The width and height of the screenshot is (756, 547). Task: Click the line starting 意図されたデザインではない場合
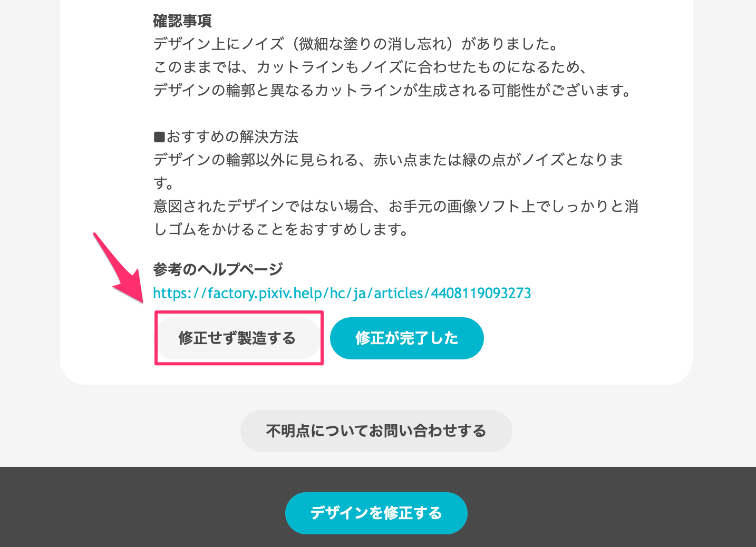pos(396,206)
